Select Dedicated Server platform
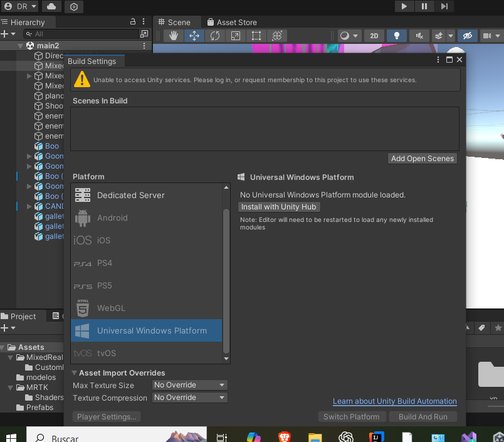Viewport: 504px width, 442px height. [146, 195]
